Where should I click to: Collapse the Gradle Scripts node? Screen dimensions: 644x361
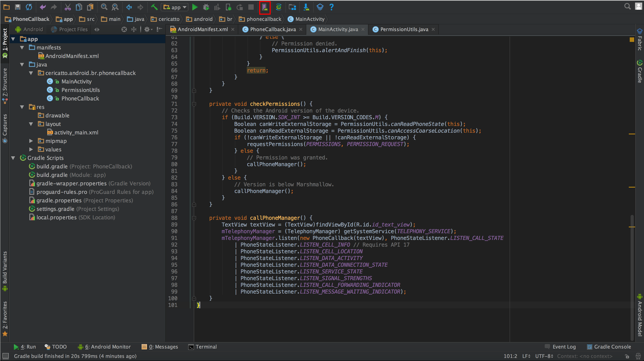(x=13, y=158)
